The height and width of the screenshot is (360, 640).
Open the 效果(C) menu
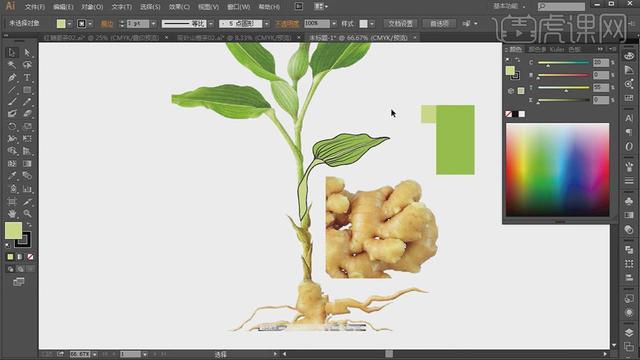point(179,7)
